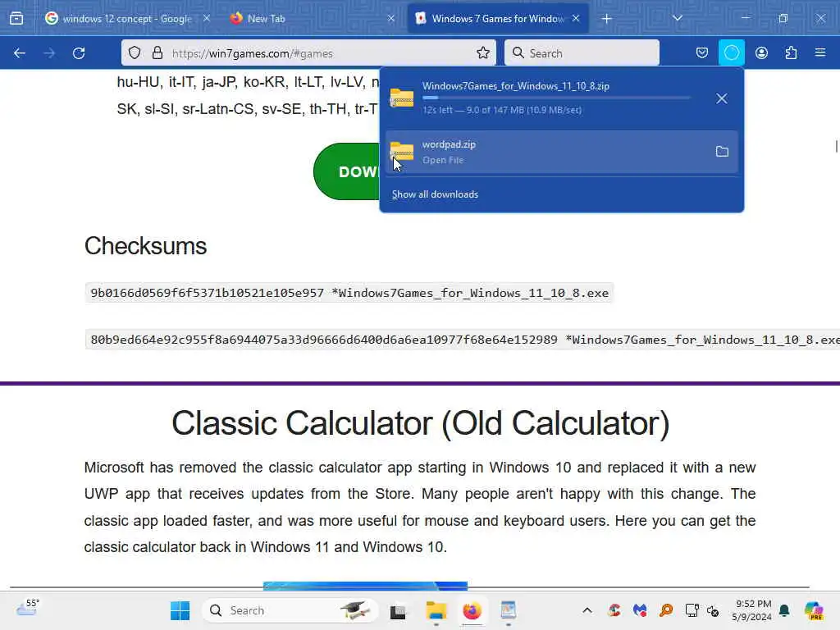
Task: Show wordpad.zip in its containing folder
Action: [722, 152]
